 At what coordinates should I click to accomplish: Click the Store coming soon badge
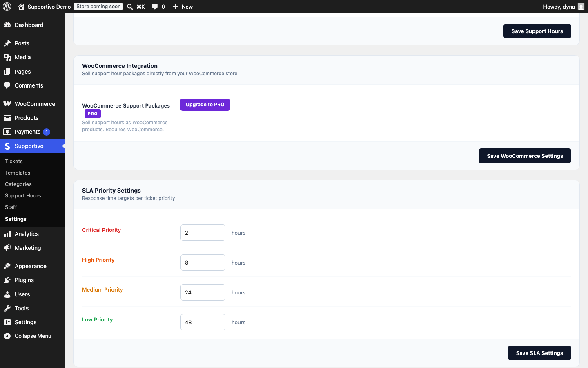pyautogui.click(x=98, y=7)
